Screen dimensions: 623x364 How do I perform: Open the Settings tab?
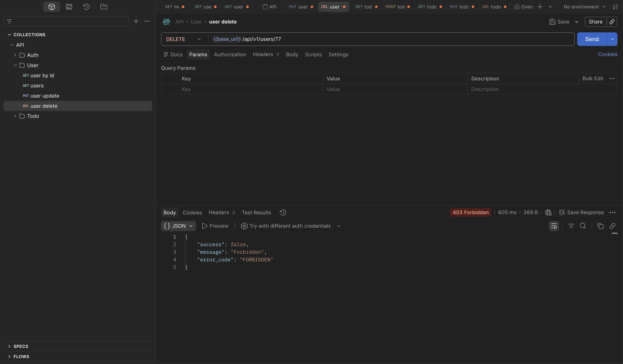click(338, 54)
